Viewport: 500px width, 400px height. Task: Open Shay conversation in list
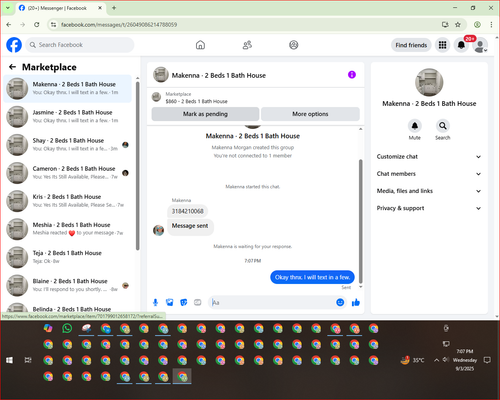68,144
